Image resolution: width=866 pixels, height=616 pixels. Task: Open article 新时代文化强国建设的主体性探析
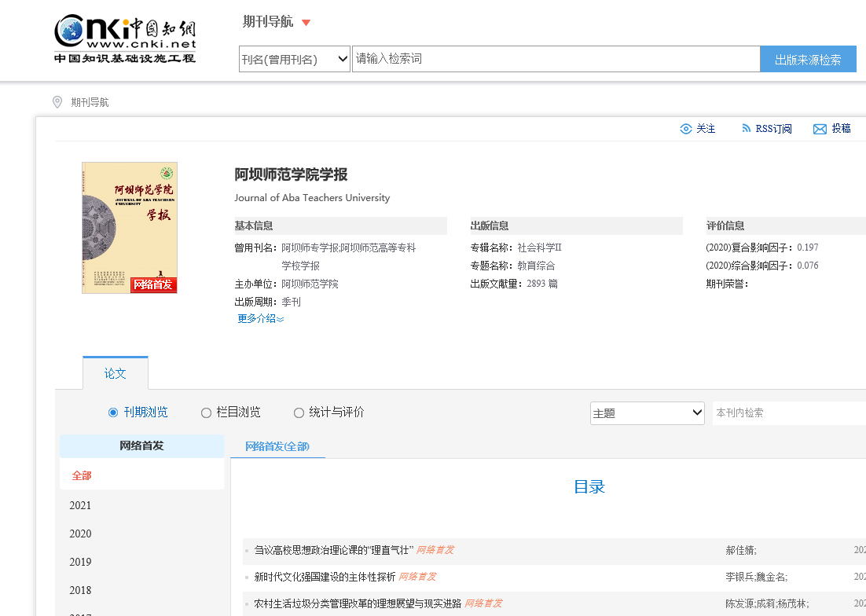click(x=325, y=577)
